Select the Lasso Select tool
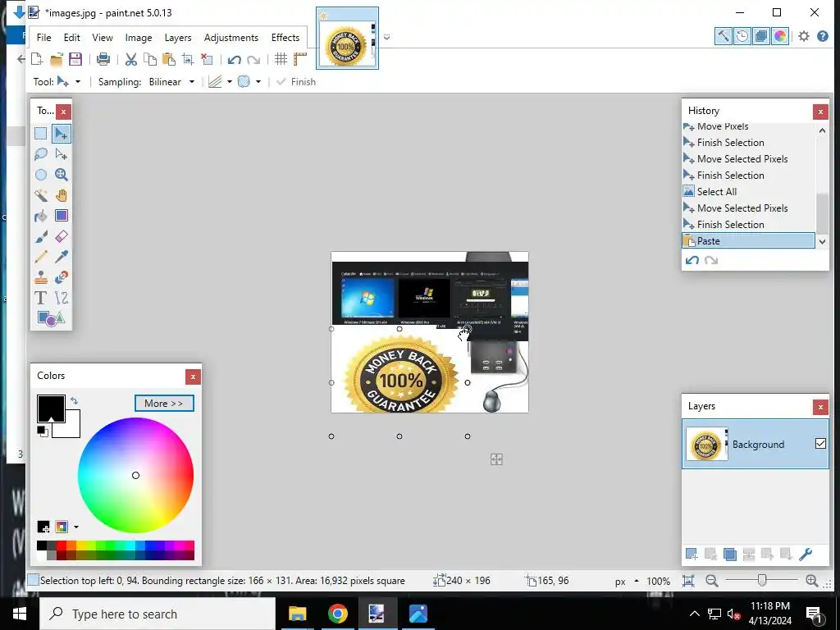This screenshot has width=840, height=630. click(x=41, y=154)
